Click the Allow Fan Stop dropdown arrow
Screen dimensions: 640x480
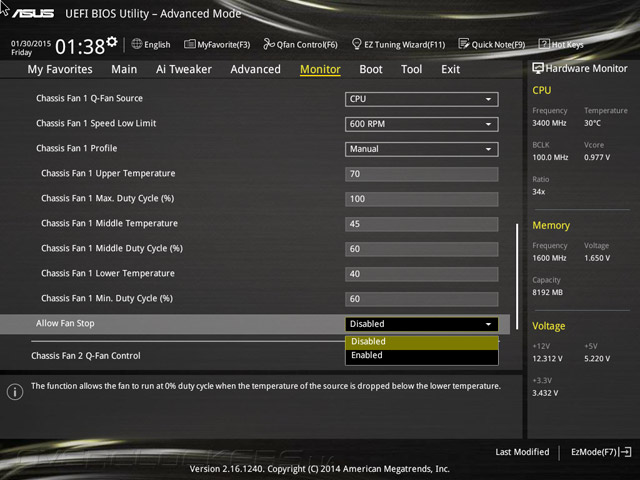489,324
